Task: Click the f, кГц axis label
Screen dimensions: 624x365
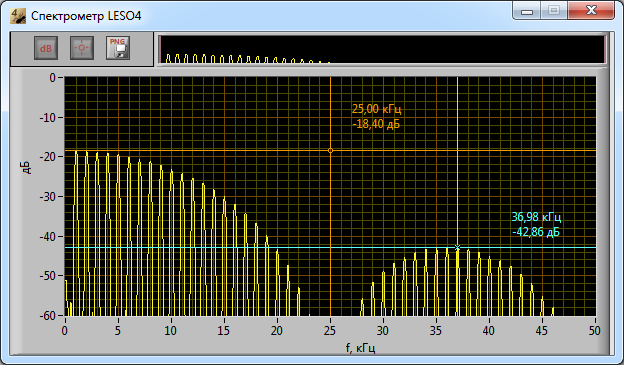Action: pyautogui.click(x=360, y=347)
